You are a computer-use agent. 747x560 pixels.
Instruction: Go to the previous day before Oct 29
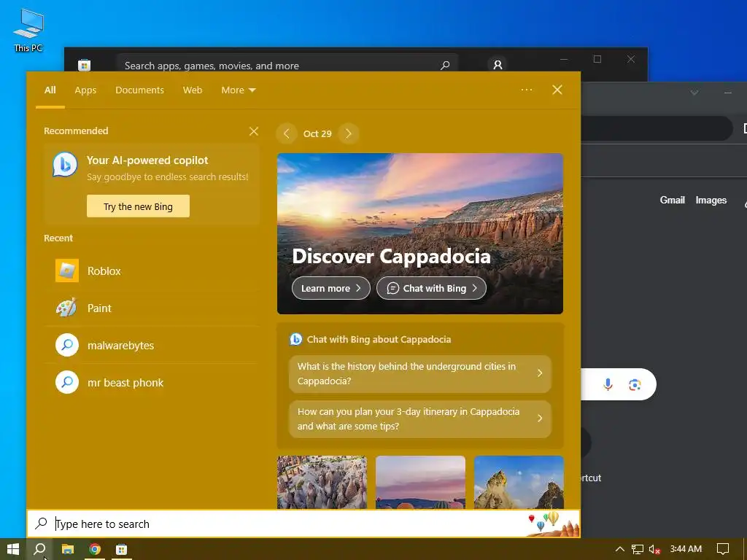click(x=286, y=134)
